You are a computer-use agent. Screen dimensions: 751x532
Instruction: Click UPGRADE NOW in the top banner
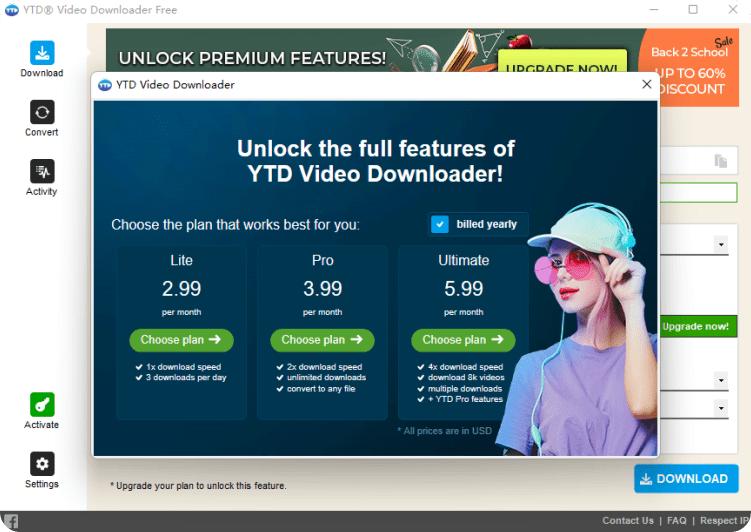tap(563, 69)
